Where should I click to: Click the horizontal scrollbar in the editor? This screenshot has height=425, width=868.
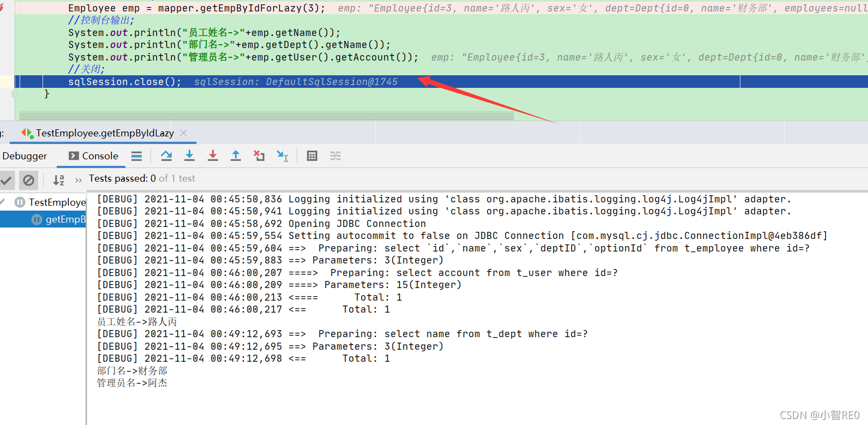266,116
